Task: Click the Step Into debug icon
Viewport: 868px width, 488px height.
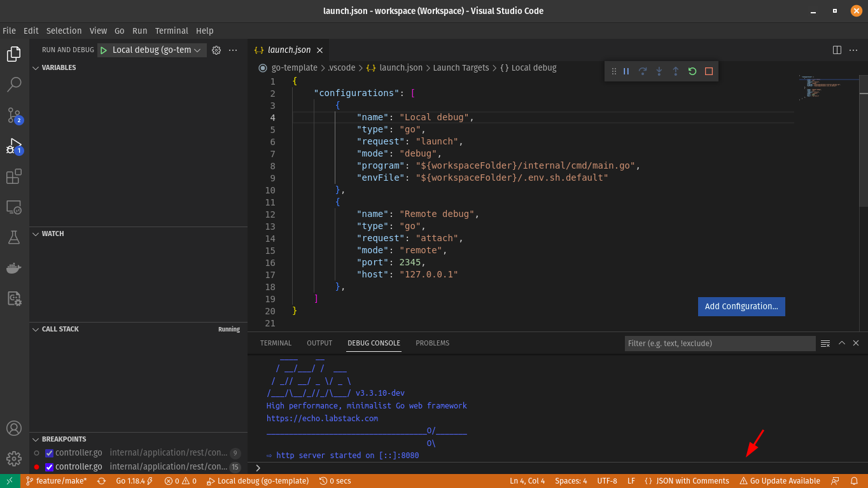Action: (x=659, y=71)
